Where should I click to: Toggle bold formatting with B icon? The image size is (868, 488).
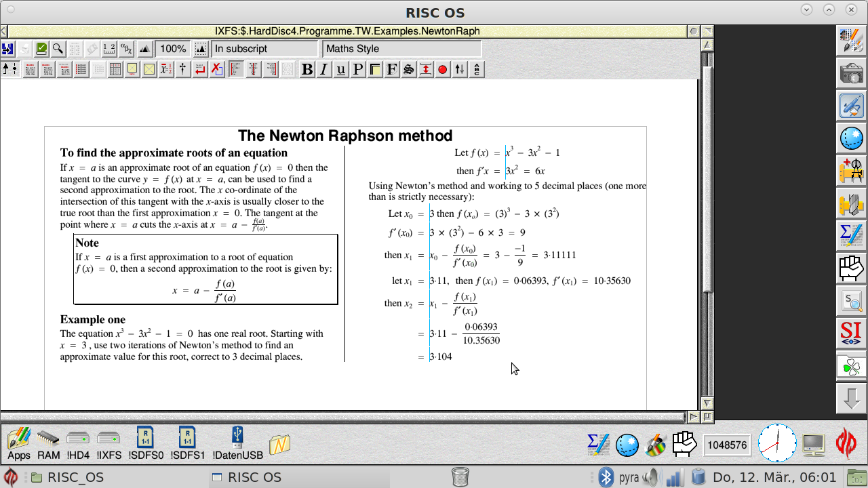click(307, 69)
